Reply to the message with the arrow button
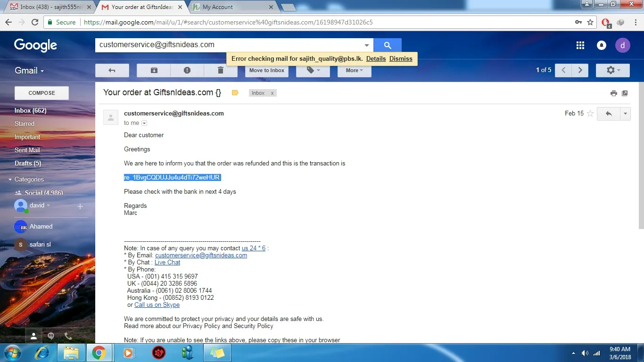 (x=609, y=114)
